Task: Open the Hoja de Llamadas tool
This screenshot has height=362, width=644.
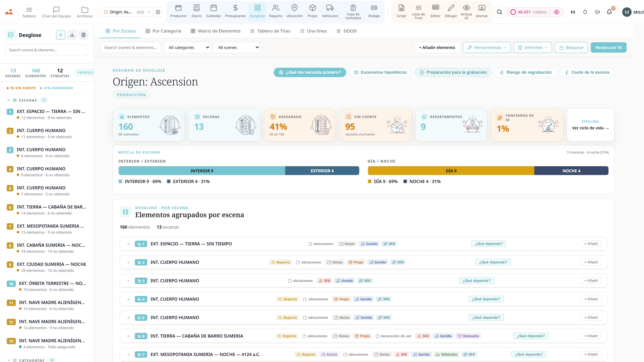Action: coord(353,12)
